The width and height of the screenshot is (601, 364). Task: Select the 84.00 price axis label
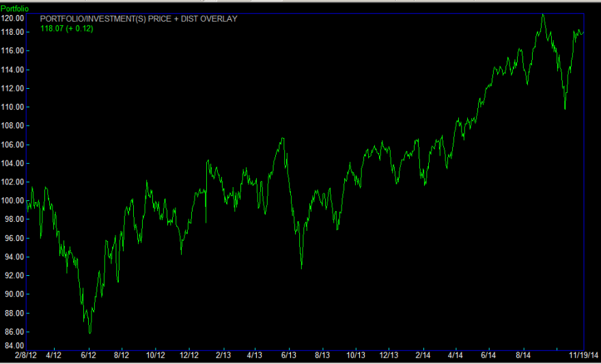click(14, 346)
